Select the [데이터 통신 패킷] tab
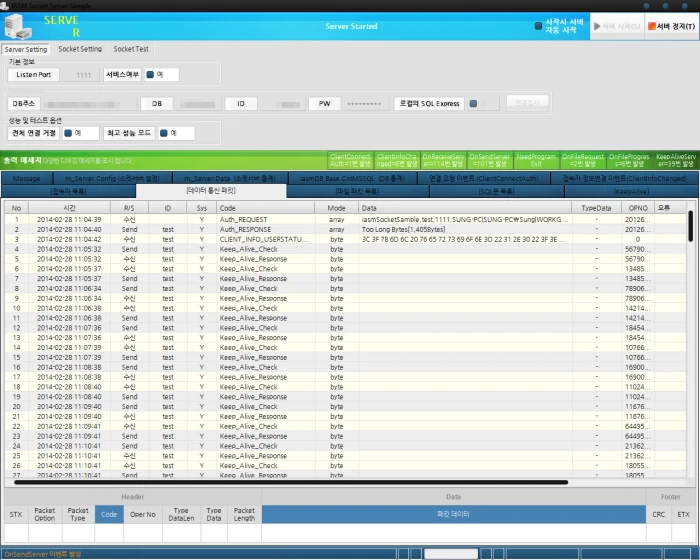Viewport: 700px width, 560px height. [211, 191]
